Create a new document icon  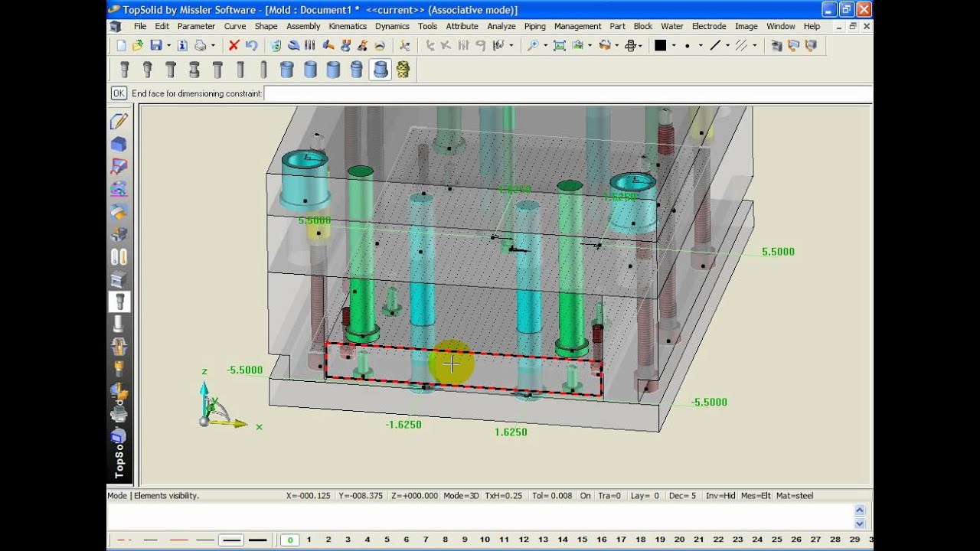(121, 46)
